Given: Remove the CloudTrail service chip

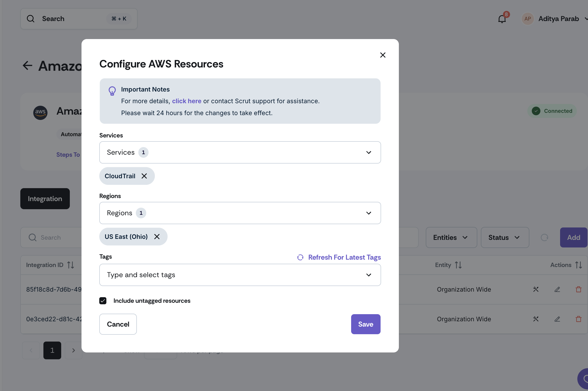Looking at the screenshot, I should coord(144,176).
